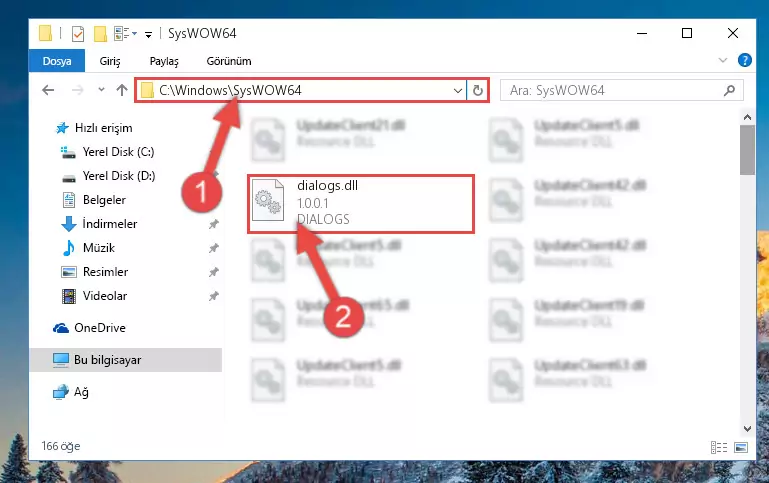Viewport: 769px width, 483px height.
Task: Click the pin icon next to Resimler
Action: (x=213, y=272)
